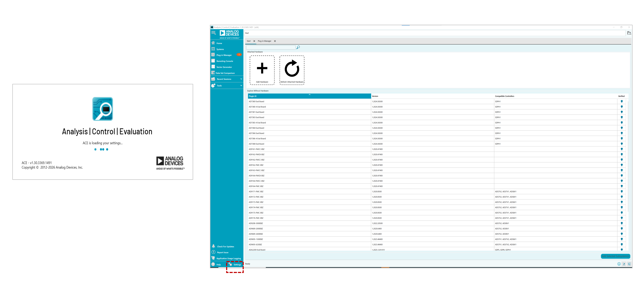The height and width of the screenshot is (282, 644).
Task: Select the AD9689-2600EBZ row
Action: [437, 234]
